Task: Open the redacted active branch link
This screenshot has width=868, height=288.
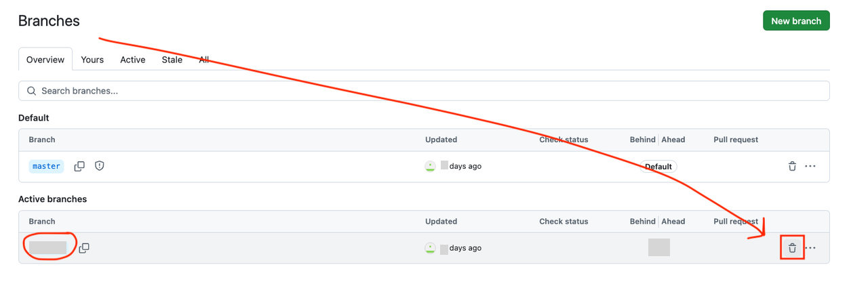Action: (47, 247)
